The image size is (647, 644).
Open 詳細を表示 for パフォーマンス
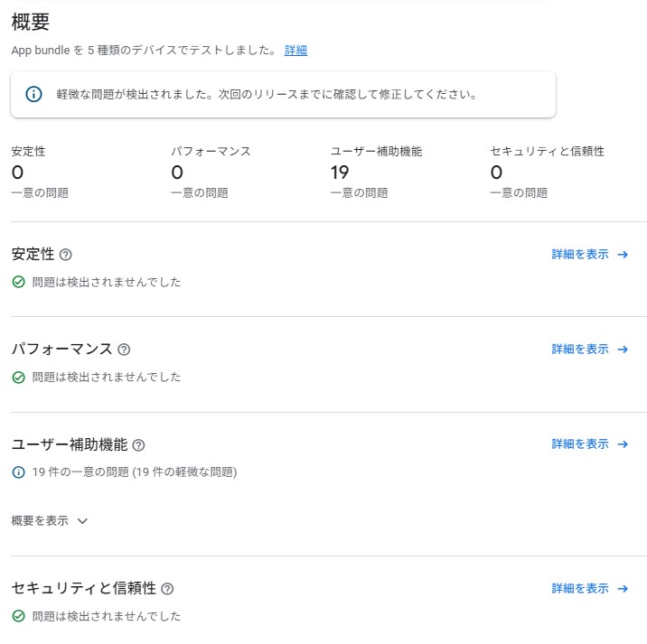[x=580, y=350]
